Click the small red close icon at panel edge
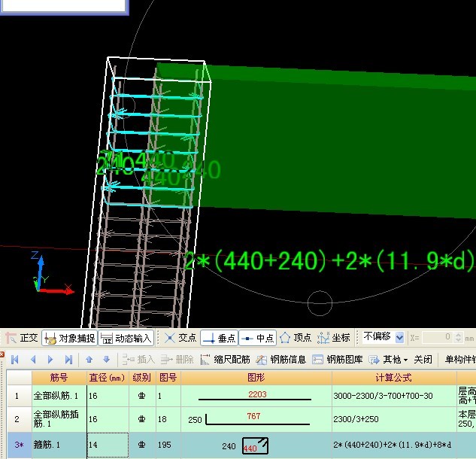 point(2,354)
